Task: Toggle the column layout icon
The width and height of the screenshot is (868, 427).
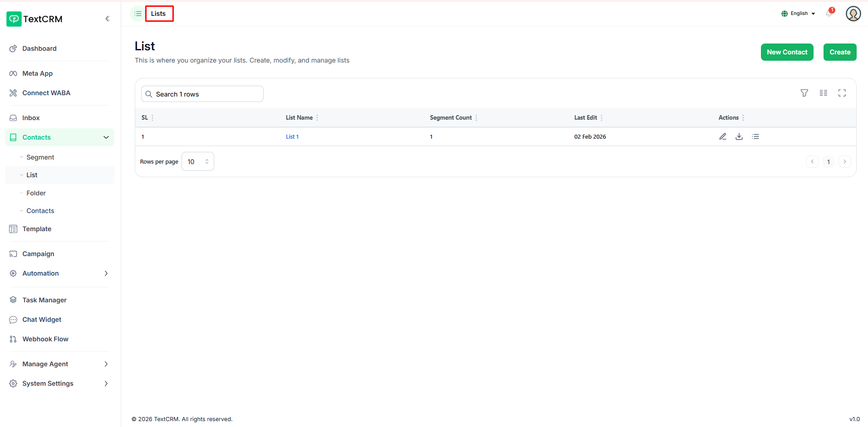Action: point(823,93)
